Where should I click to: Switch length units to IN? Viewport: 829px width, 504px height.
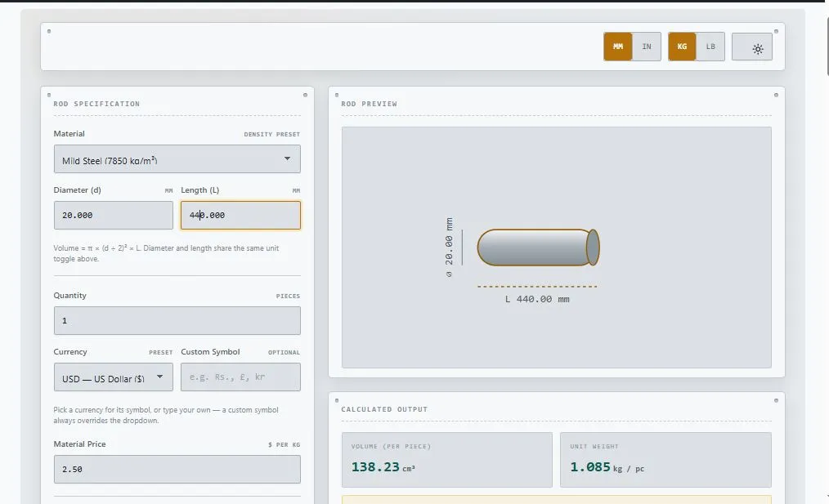point(647,47)
